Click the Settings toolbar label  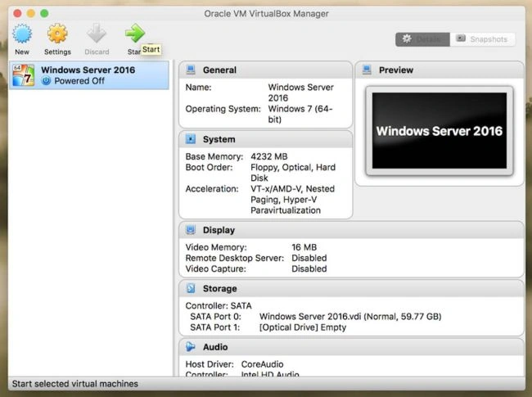coord(57,52)
